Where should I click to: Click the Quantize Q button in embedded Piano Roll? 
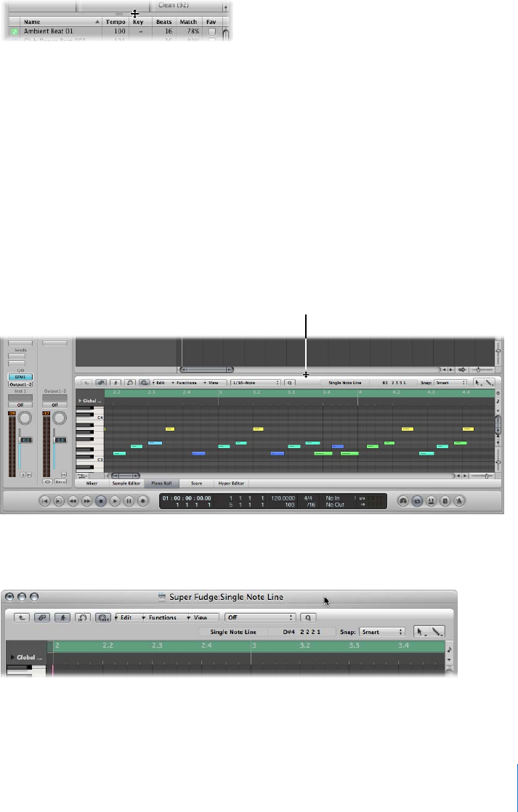[290, 383]
